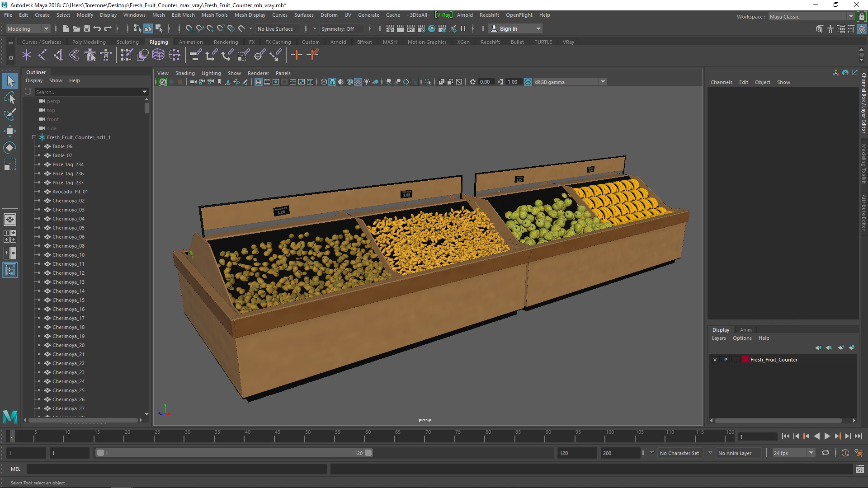This screenshot has height=488, width=868.
Task: Select the Animation menu tab
Action: pos(190,41)
